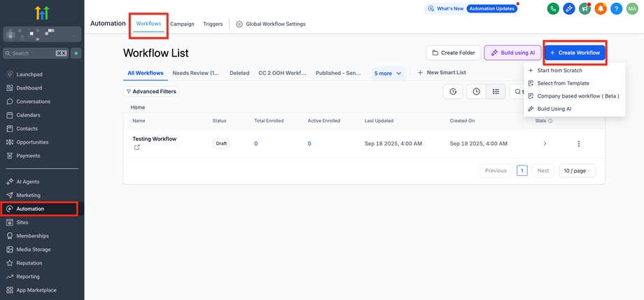This screenshot has width=644, height=300.
Task: Expand the 5 more smart lists dropdown
Action: [x=388, y=73]
